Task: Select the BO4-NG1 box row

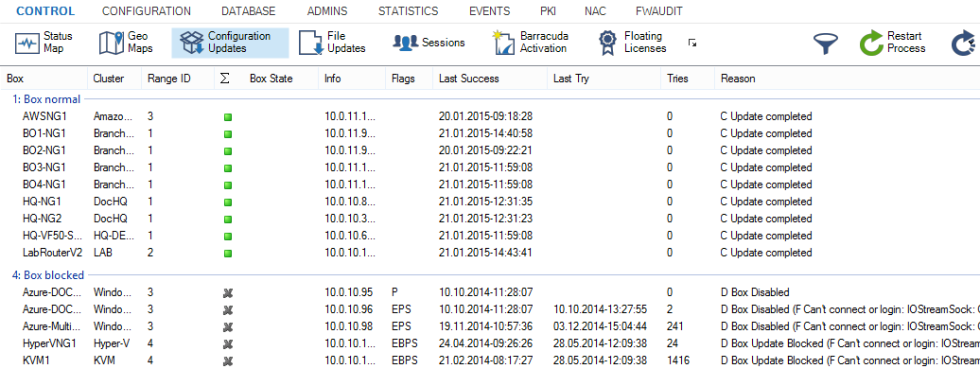Action: [x=490, y=184]
